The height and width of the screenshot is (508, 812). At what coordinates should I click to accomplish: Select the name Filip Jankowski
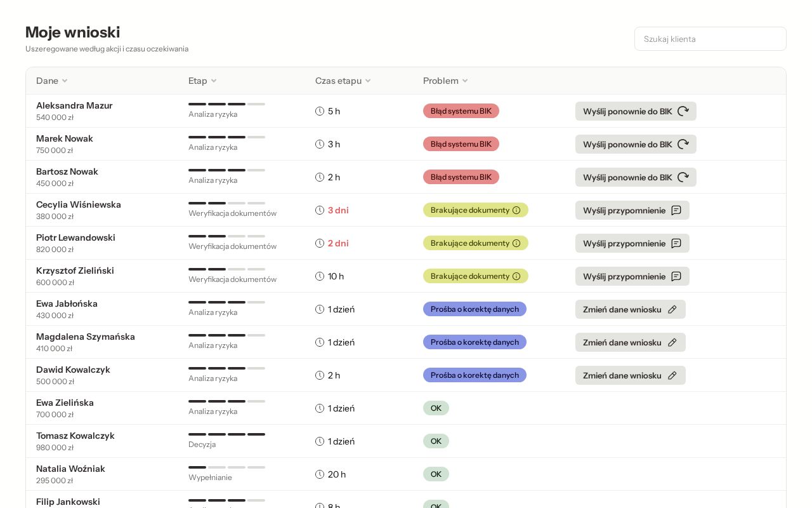(x=68, y=502)
